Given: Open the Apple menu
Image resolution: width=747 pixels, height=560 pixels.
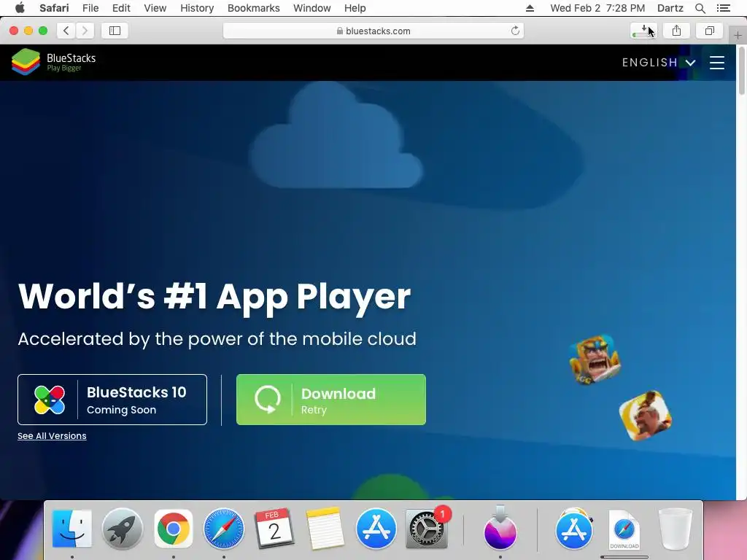Looking at the screenshot, I should [20, 8].
